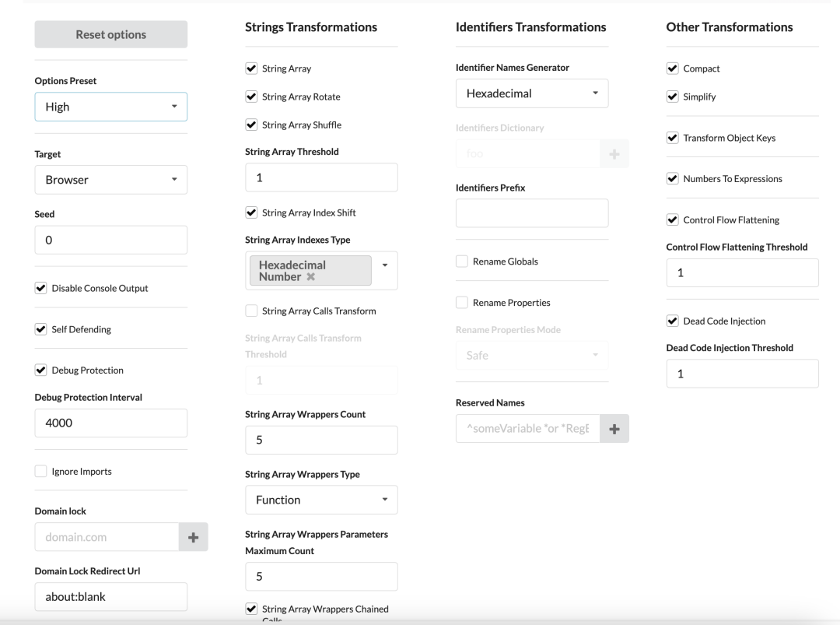This screenshot has width=840, height=625.
Task: Uncheck Debug Protection
Action: [42, 370]
